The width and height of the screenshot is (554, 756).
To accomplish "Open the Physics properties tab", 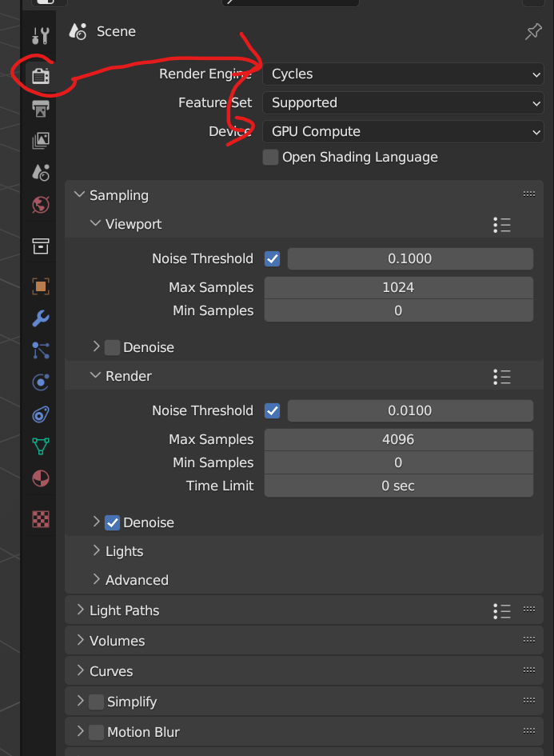I will (40, 382).
